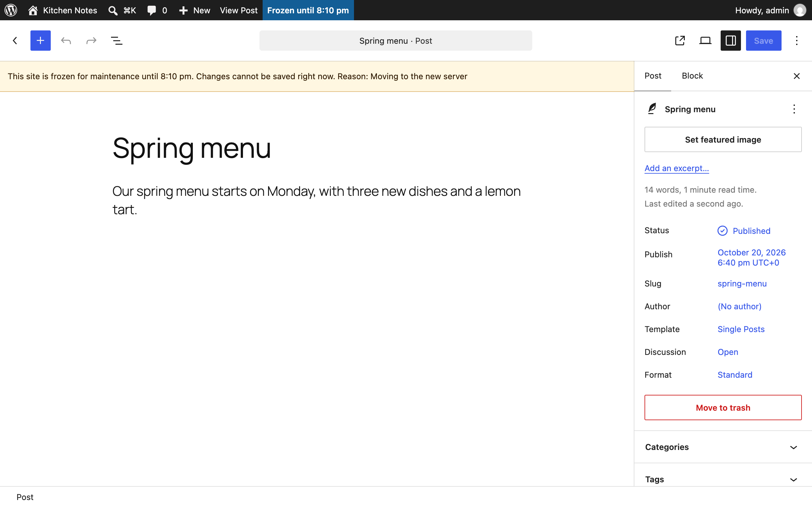Click the Undo arrow icon
The height and width of the screenshot is (507, 812).
(66, 41)
